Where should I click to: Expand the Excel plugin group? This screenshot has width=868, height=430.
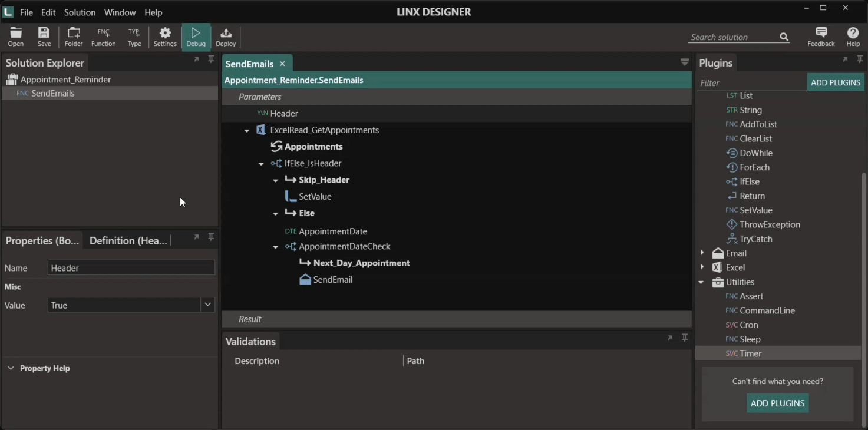pos(702,267)
